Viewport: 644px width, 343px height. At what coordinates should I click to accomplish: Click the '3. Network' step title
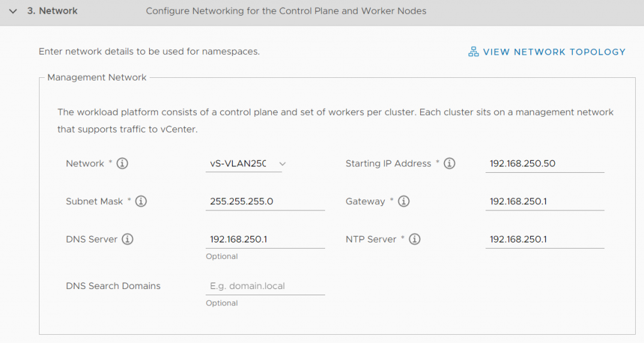point(52,11)
